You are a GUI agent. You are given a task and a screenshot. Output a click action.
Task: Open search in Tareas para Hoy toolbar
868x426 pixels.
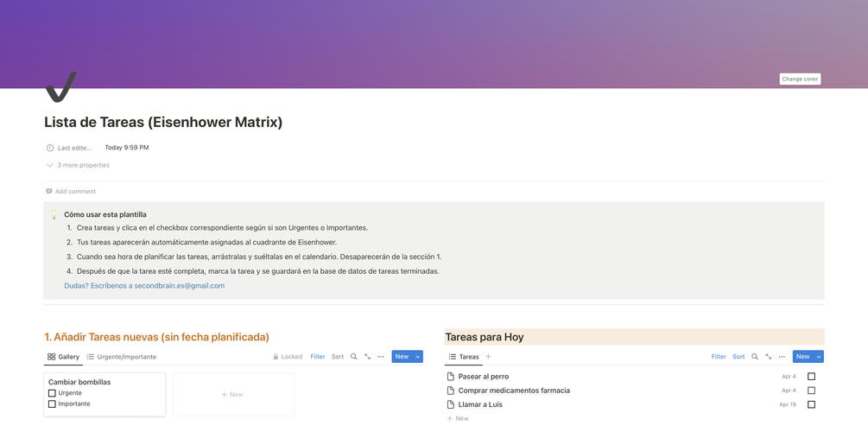tap(755, 357)
